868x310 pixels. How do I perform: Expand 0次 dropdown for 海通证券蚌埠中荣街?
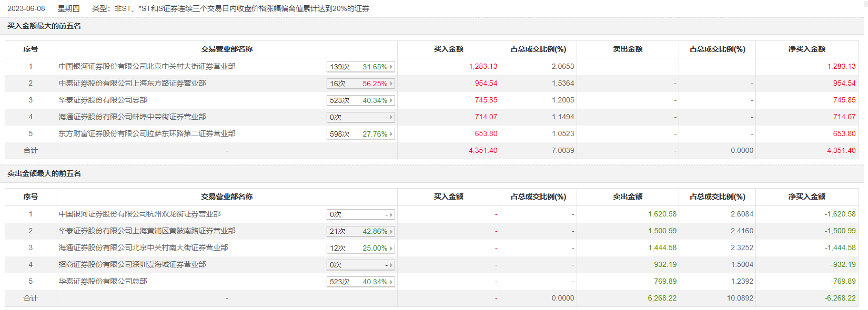coord(360,117)
